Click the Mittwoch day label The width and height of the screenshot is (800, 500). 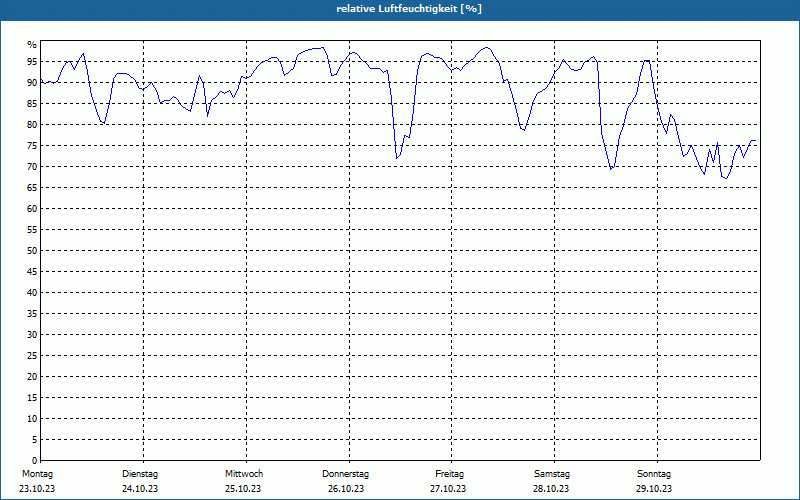pos(244,474)
